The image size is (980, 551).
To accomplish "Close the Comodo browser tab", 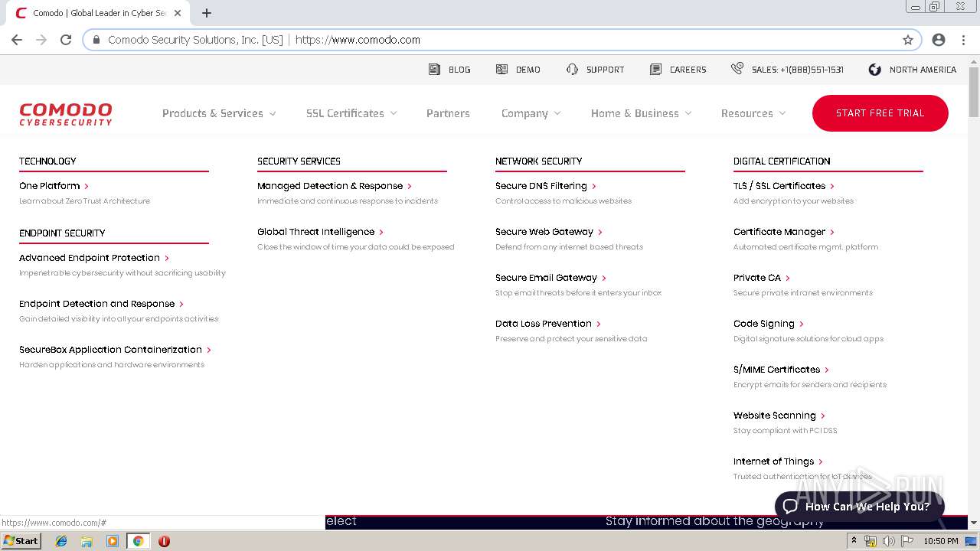I will [178, 13].
